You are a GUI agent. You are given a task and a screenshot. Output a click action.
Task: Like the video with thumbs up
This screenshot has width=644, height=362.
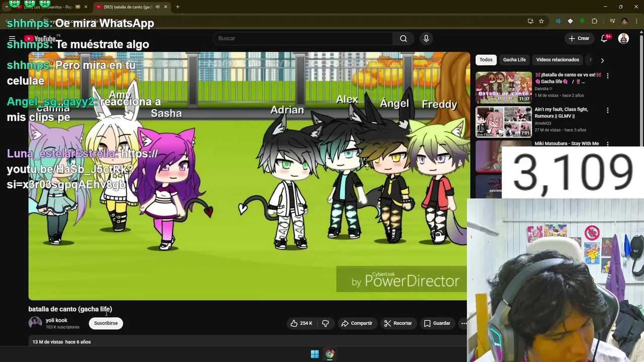coord(301,323)
